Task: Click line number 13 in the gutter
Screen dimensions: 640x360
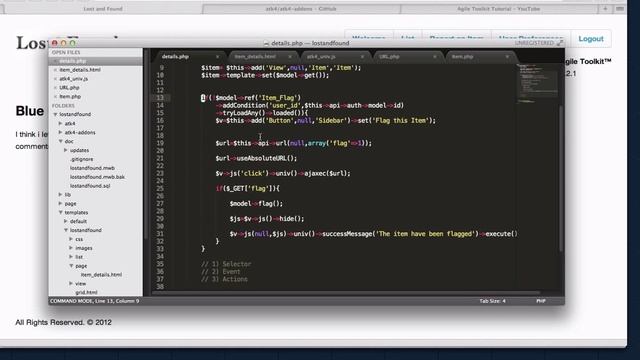Action: tap(160, 98)
